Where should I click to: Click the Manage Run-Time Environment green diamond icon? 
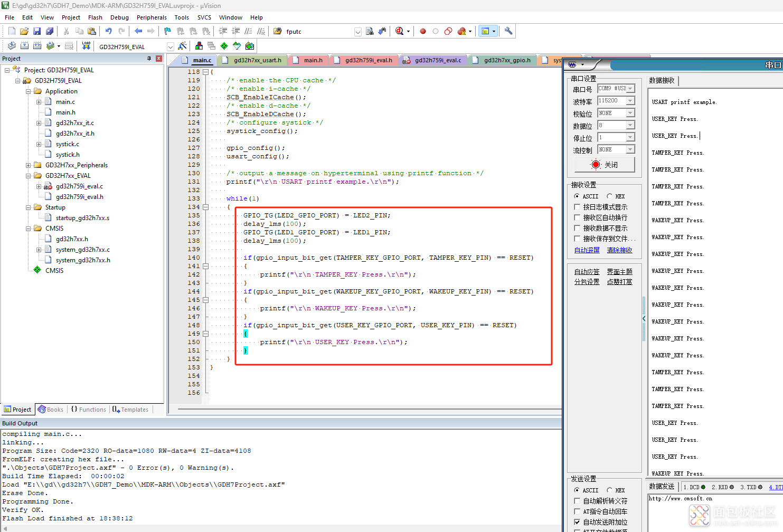click(224, 46)
